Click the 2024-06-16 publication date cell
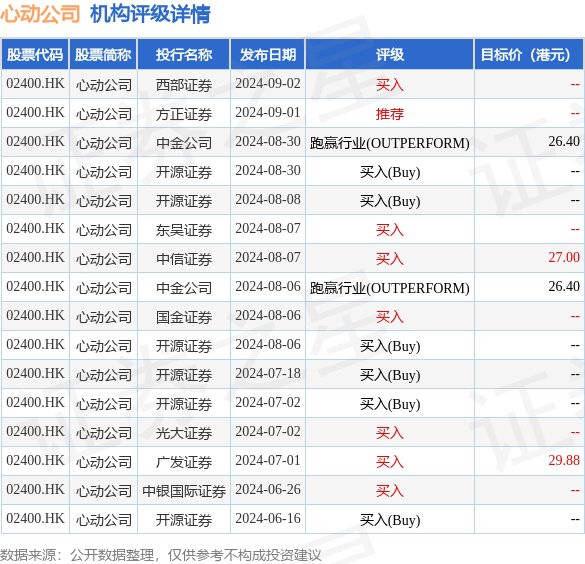Image resolution: width=585 pixels, height=564 pixels. pyautogui.click(x=268, y=519)
